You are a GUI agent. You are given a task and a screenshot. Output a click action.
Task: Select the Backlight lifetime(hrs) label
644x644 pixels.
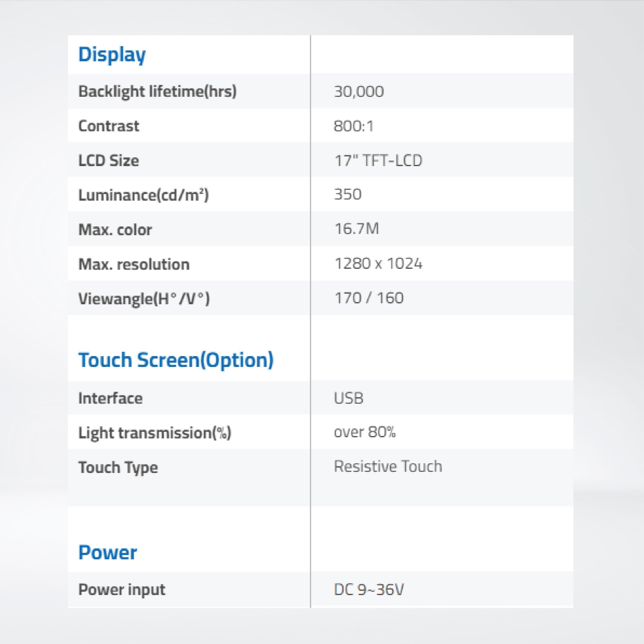point(157,92)
